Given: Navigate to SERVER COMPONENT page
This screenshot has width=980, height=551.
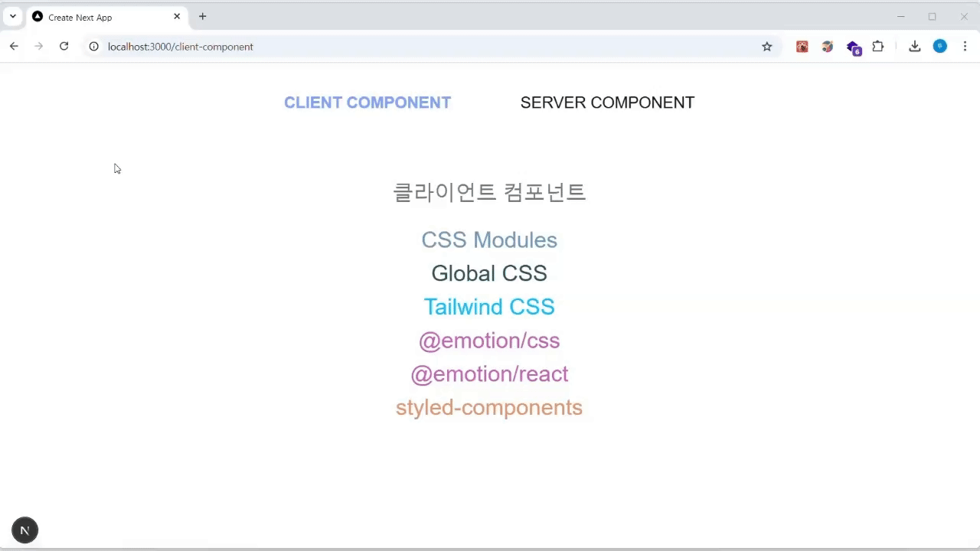Looking at the screenshot, I should click(607, 103).
